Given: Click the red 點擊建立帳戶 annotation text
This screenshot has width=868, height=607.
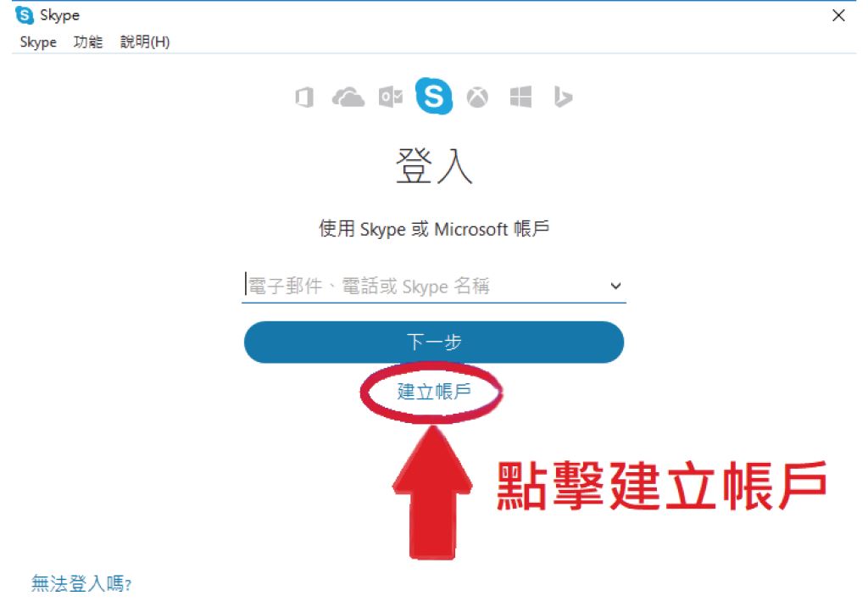Looking at the screenshot, I should pyautogui.click(x=661, y=486).
